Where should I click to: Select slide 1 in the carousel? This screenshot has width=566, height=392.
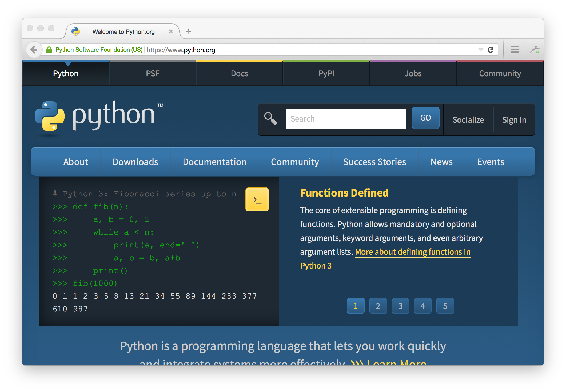click(356, 306)
